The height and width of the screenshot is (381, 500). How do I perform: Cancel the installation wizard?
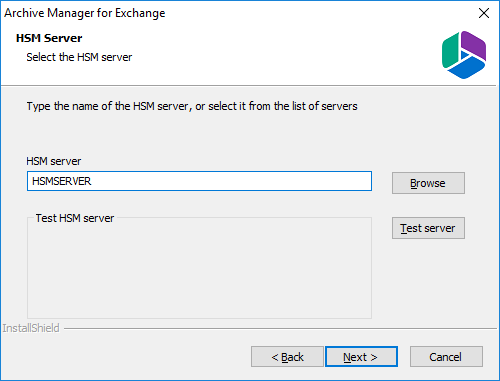coord(446,357)
